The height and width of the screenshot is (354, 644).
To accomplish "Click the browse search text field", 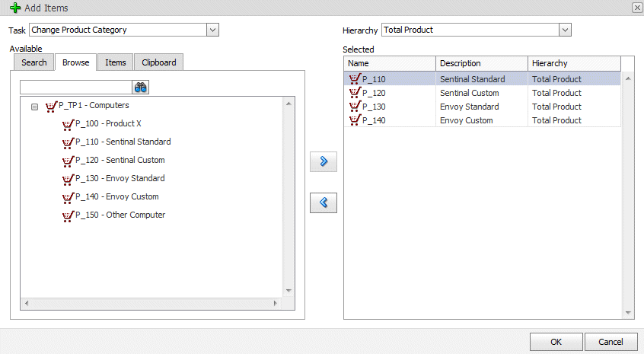I will coord(75,87).
